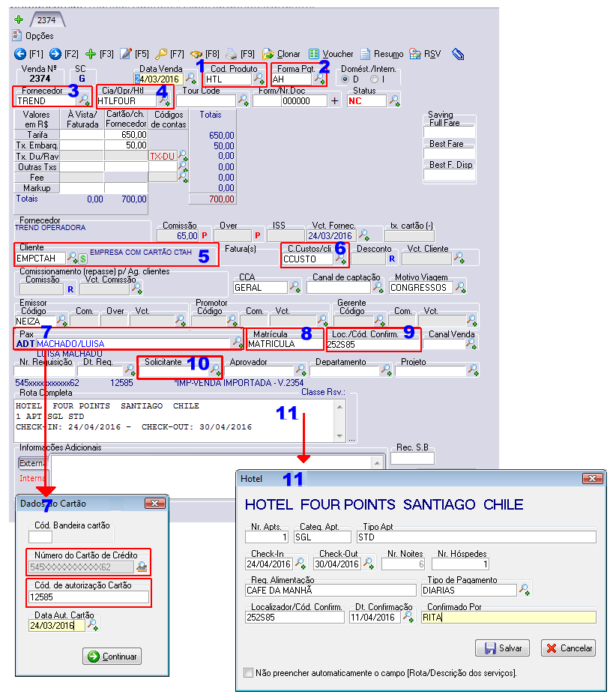Open the Forma Pgt. lookup icon
This screenshot has width=616, height=700.
319,78
